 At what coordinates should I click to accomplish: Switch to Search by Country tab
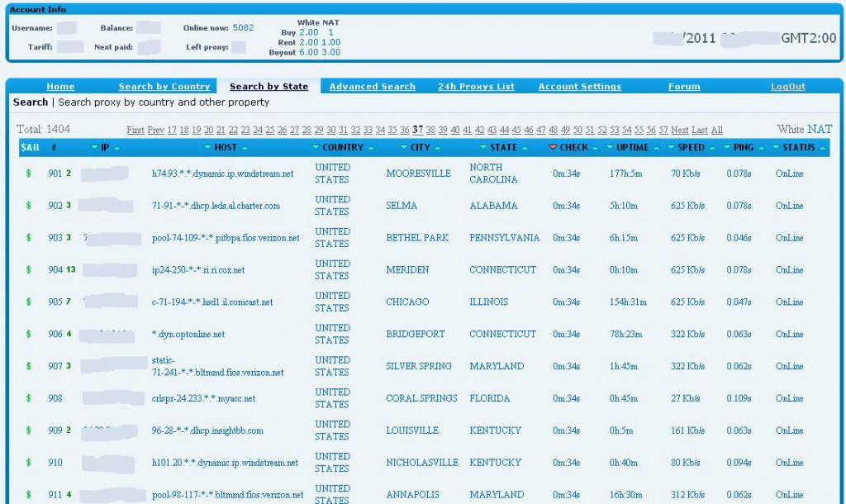[164, 86]
